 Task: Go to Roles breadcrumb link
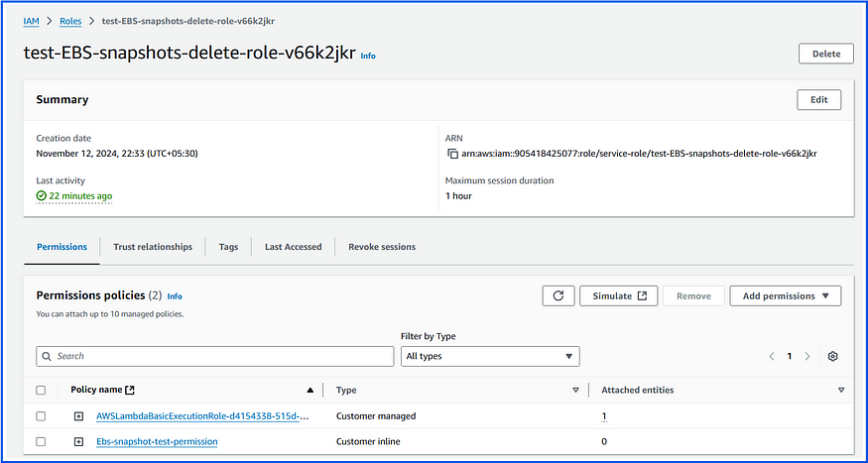tap(70, 21)
